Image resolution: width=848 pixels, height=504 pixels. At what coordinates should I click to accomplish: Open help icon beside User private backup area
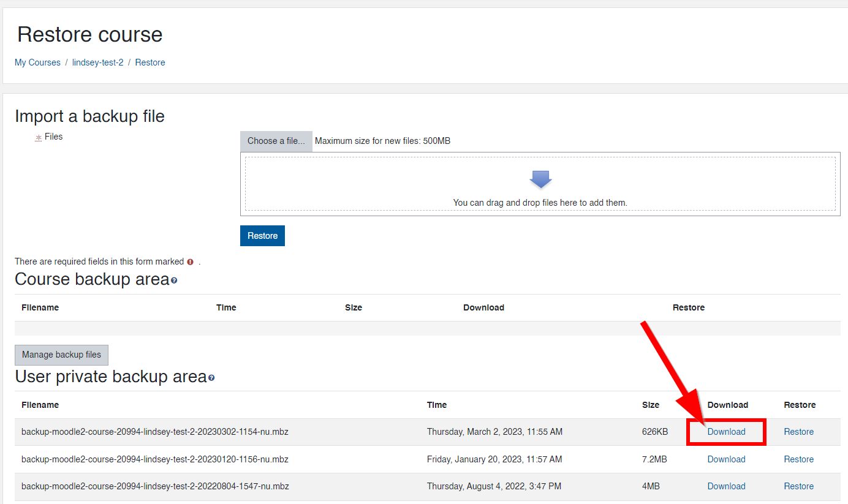coord(211,378)
